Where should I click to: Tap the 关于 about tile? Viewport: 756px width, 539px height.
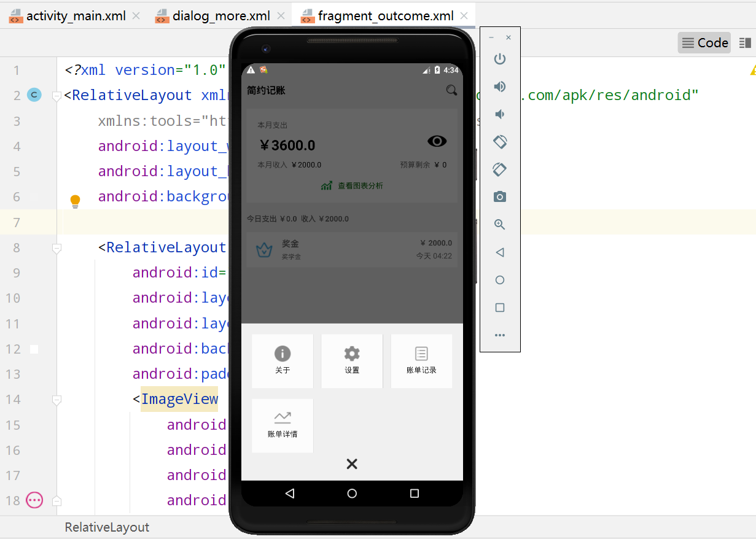[x=283, y=361]
